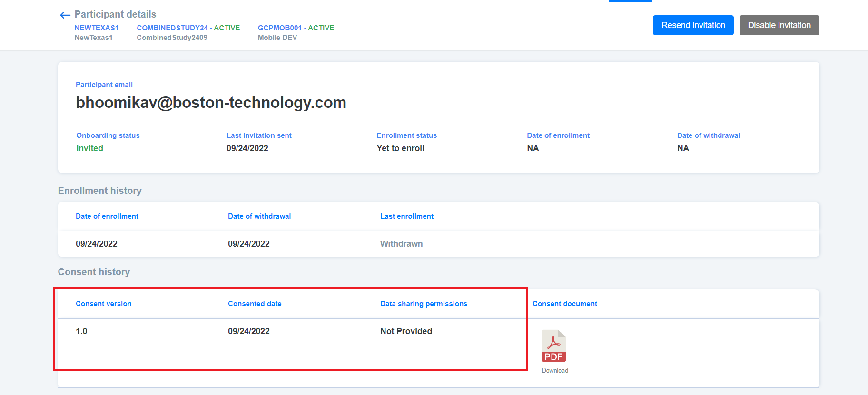Screen dimensions: 868x395
Task: Click the Not Provided data sharing value
Action: (406, 331)
